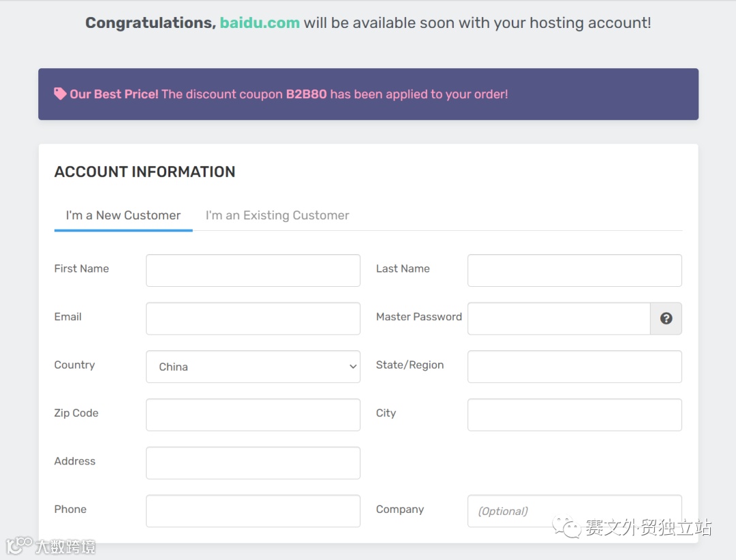
Task: Click the baidu.com domain link
Action: (260, 22)
